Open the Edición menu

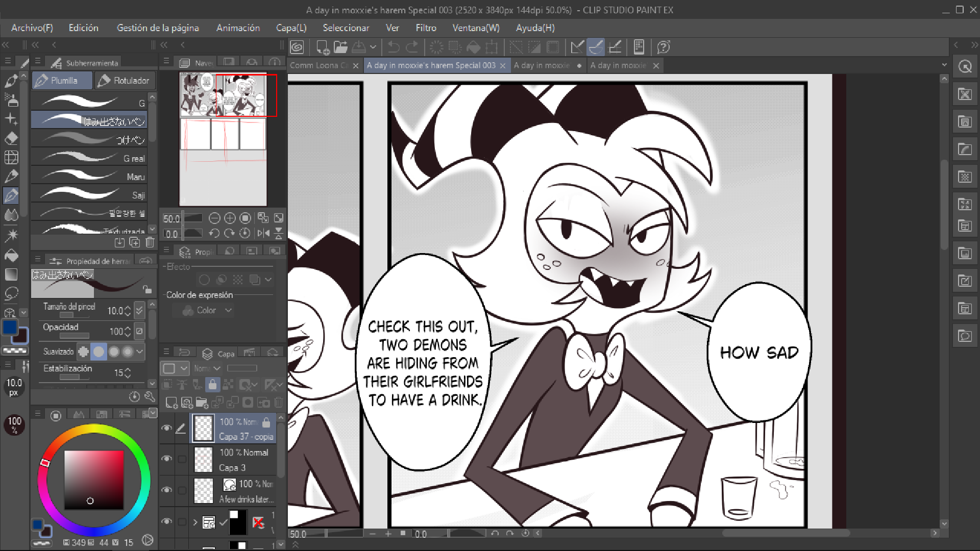(x=84, y=28)
